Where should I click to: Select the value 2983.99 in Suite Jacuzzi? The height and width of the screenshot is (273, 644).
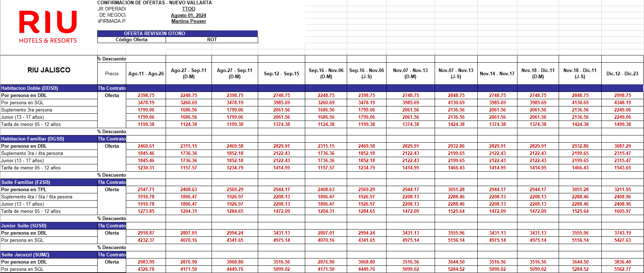pos(146,262)
